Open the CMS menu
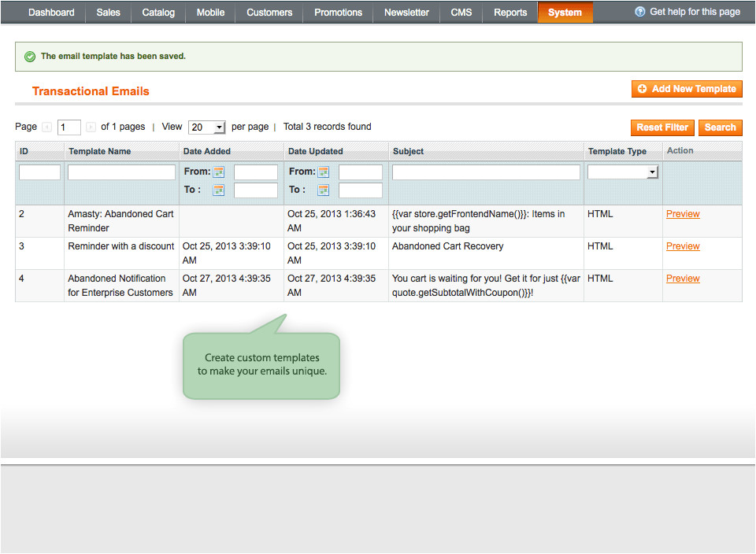 pos(461,13)
